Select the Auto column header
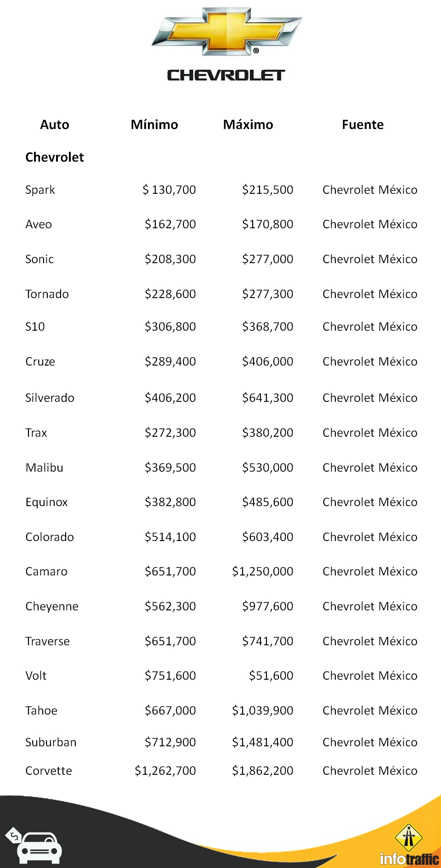The height and width of the screenshot is (868, 441). coord(55,125)
